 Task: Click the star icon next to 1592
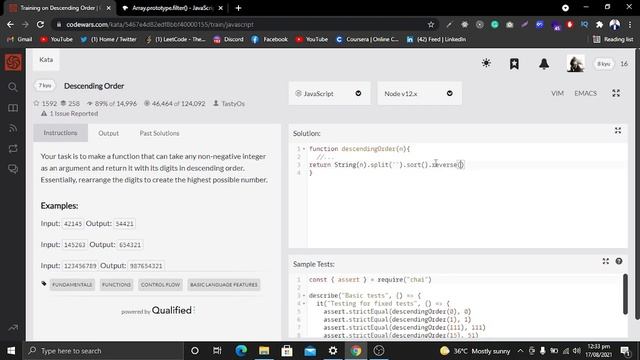(36, 103)
